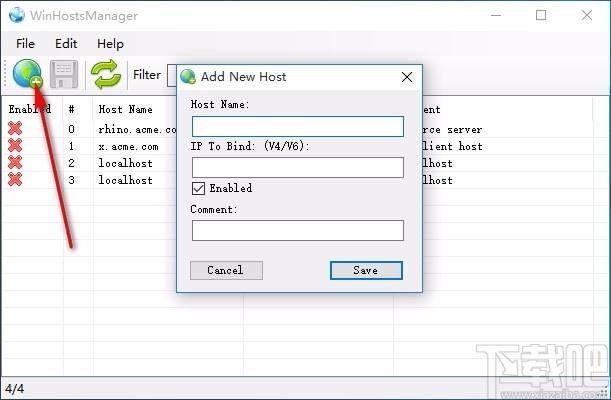Click the save floppy disk toolbar icon
Image resolution: width=611 pixels, height=400 pixels.
click(x=64, y=74)
